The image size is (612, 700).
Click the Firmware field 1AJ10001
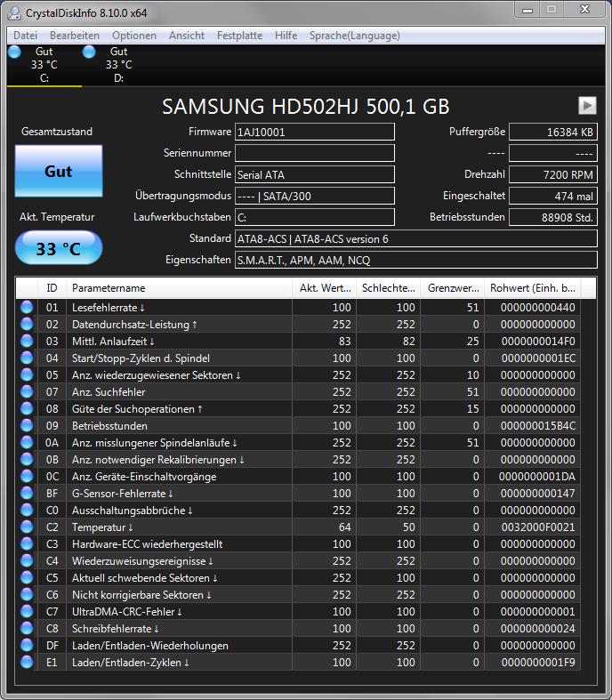315,133
